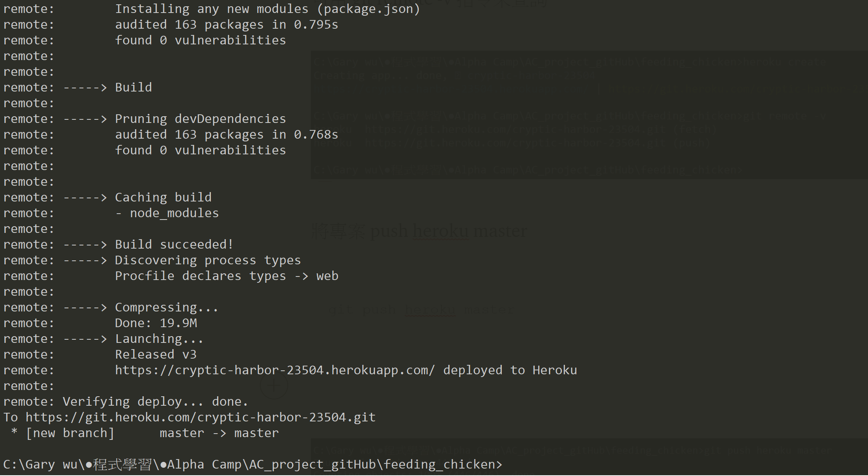Place cursor at the feeding_chicken command prompt
The image size is (868, 476).
(x=252, y=465)
